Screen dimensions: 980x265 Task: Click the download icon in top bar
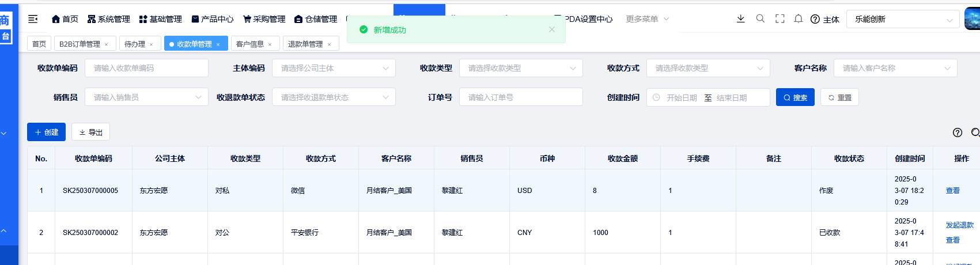coord(740,19)
